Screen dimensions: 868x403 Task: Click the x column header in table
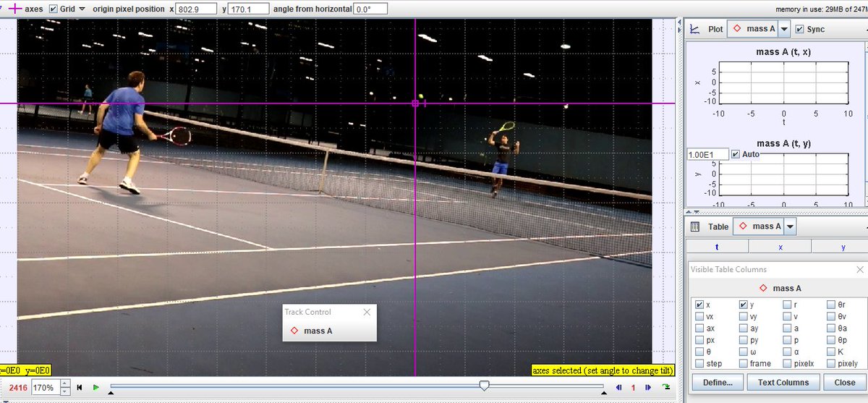[780, 247]
